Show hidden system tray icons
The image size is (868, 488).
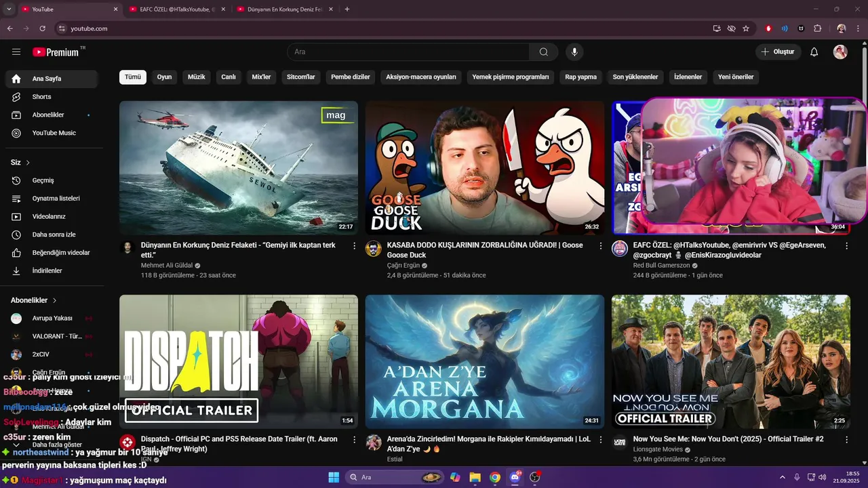click(x=784, y=477)
